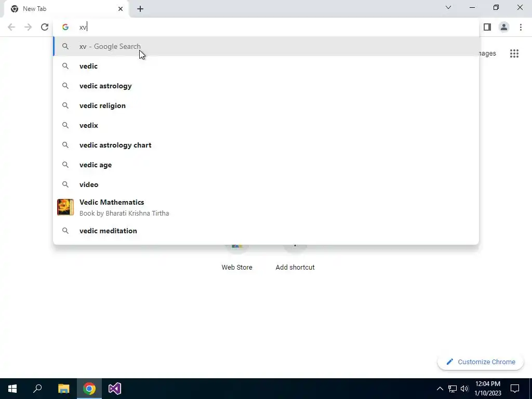Open the Customize Chrome button
Screen dimensions: 532x399
pyautogui.click(x=481, y=362)
